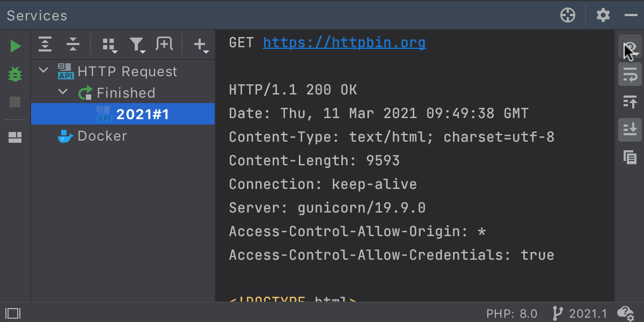Open the Group By dropdown
644x322 pixels.
109,45
